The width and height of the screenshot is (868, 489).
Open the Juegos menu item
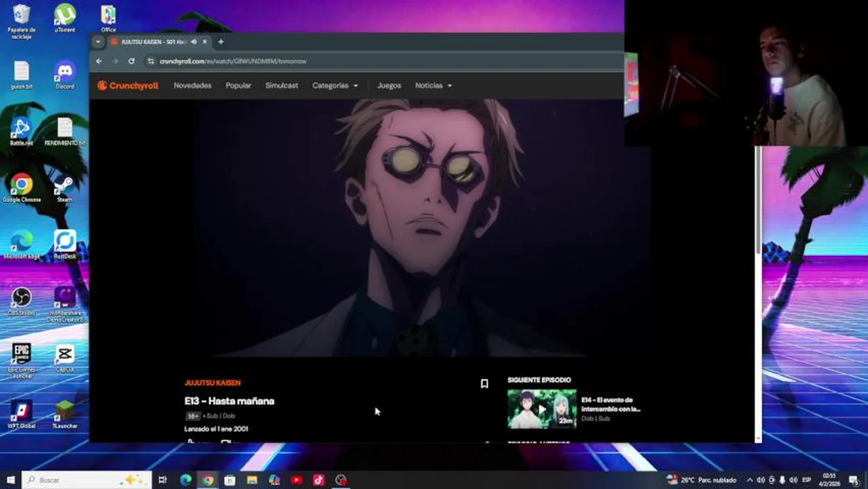click(389, 86)
